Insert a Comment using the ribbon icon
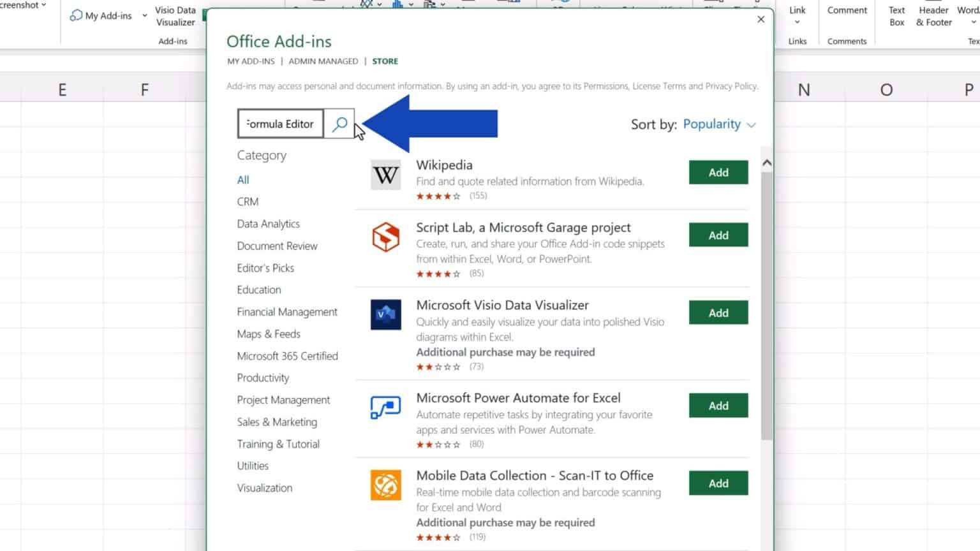Viewport: 980px width, 551px height. pos(846,10)
